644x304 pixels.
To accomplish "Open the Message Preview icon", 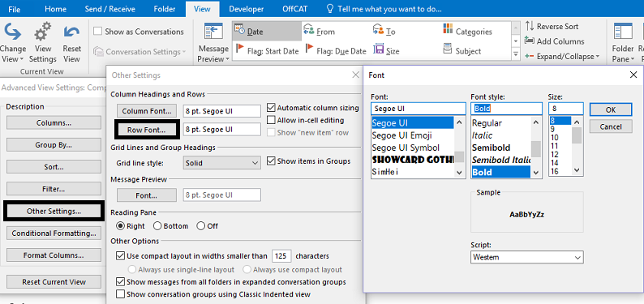I will (x=213, y=32).
